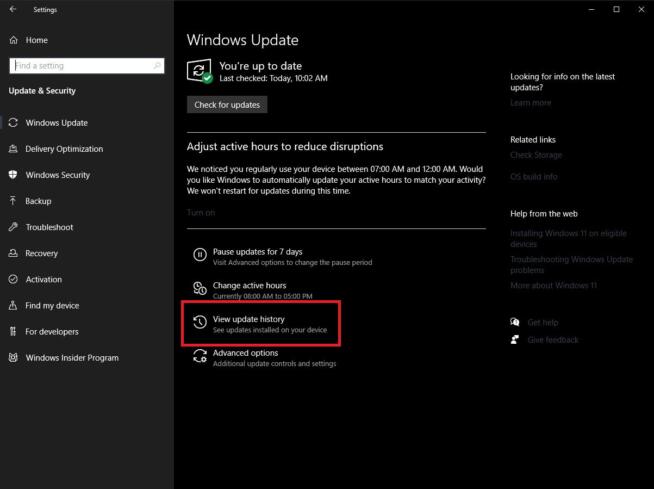Open the Activation page
The width and height of the screenshot is (654, 489).
[x=43, y=279]
